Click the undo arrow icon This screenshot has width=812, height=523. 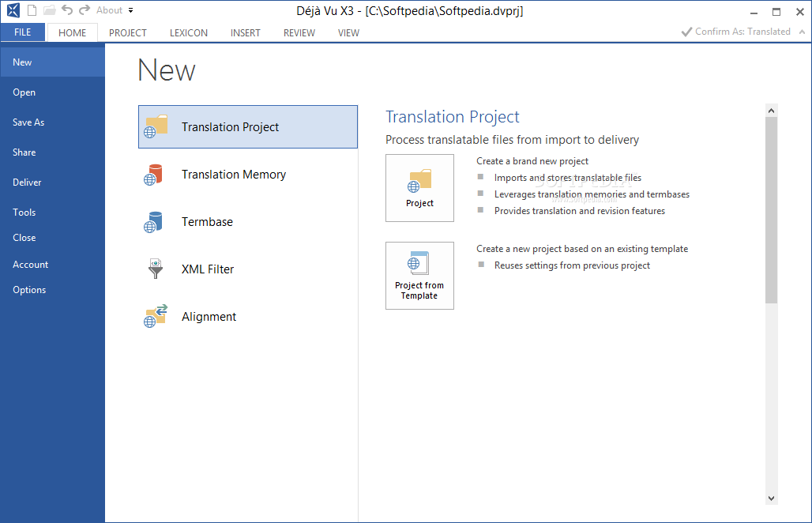coord(67,9)
